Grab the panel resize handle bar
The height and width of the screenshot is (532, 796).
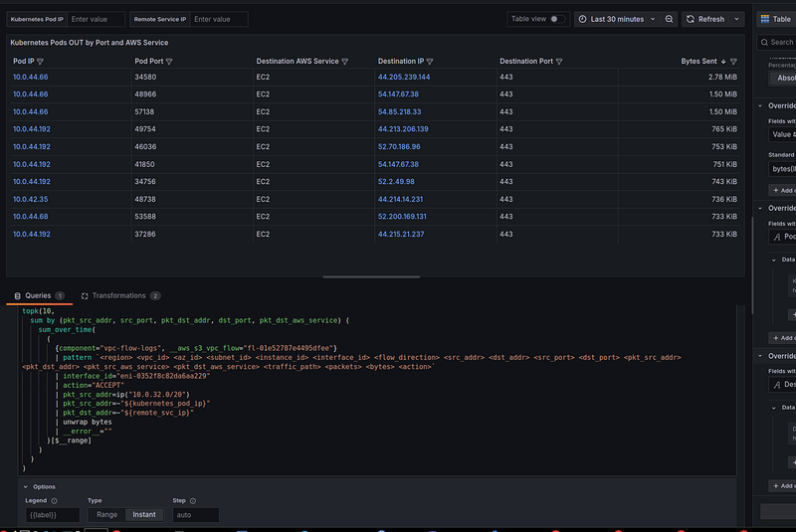tap(371, 276)
